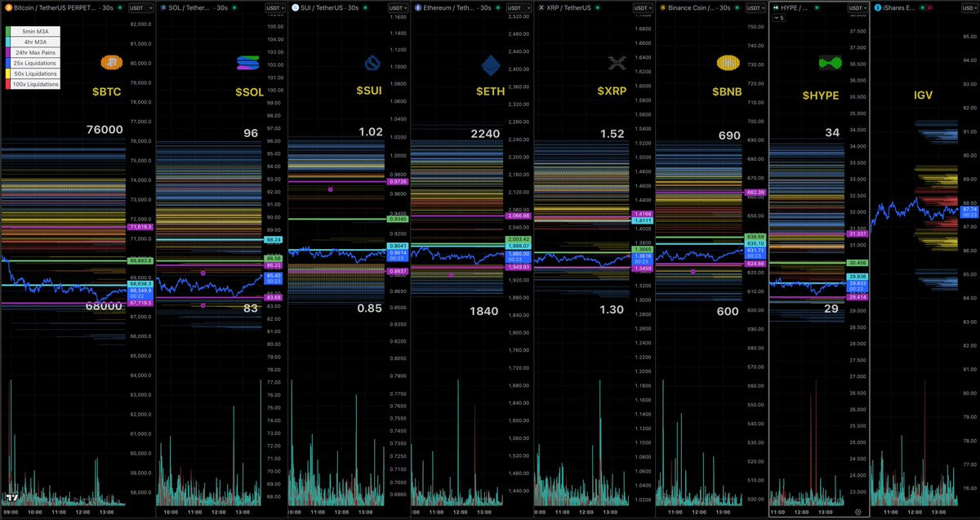Screen dimensions: 980x520
Task: Click the 25x Liquidations legend label
Action: pyautogui.click(x=34, y=63)
